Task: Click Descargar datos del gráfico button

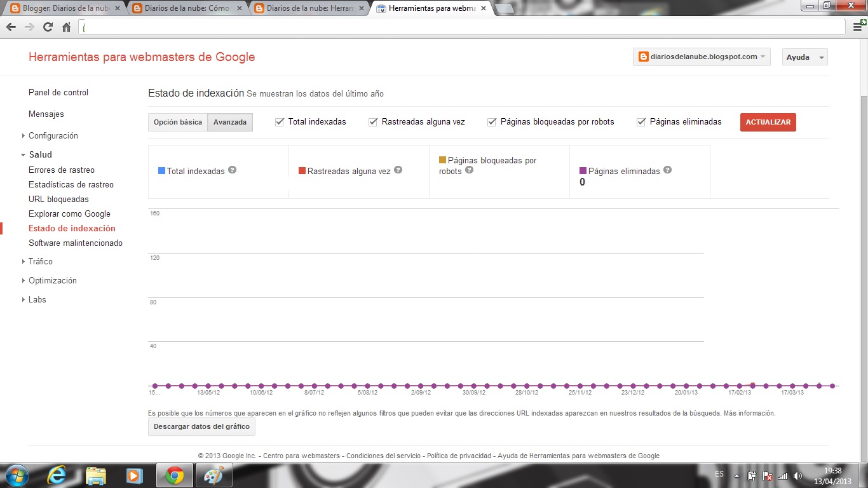Action: tap(201, 426)
